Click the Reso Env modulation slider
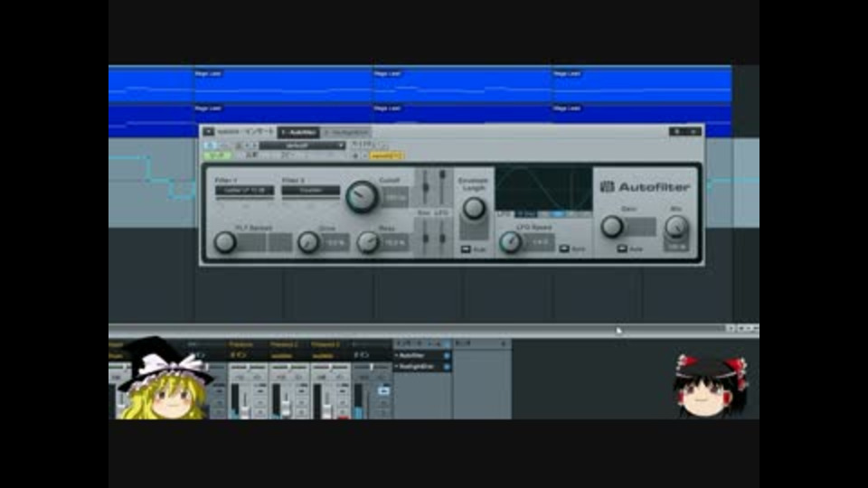Viewport: 868px width, 488px height. [x=425, y=238]
